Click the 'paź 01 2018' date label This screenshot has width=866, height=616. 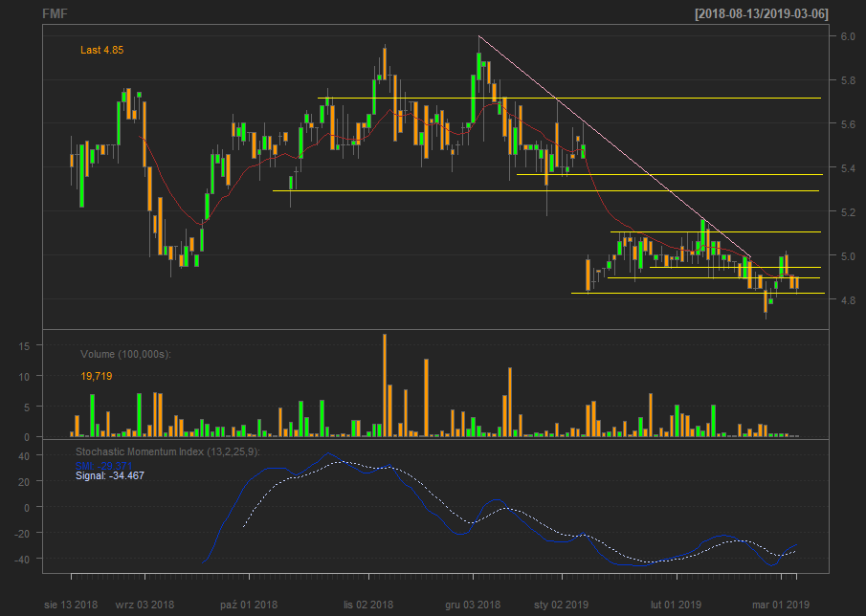[249, 605]
